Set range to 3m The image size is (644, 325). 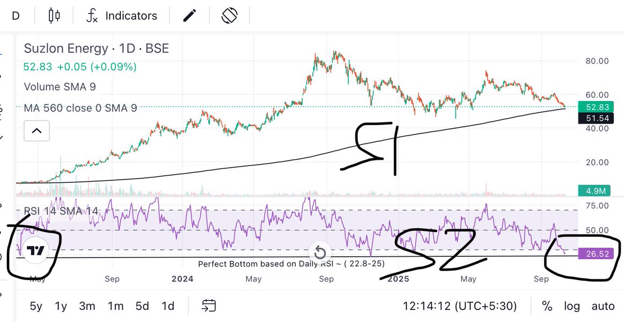click(87, 306)
